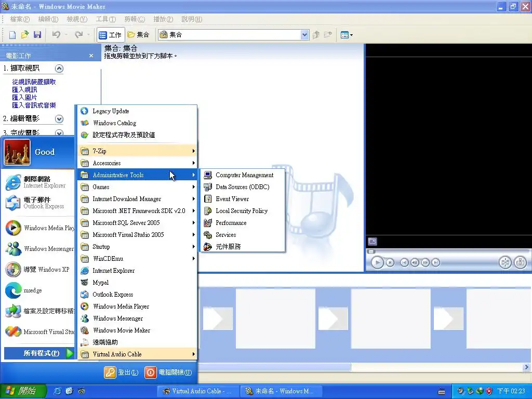
Task: Switch to Virtual Audio Cable taskbar button
Action: pos(198,391)
